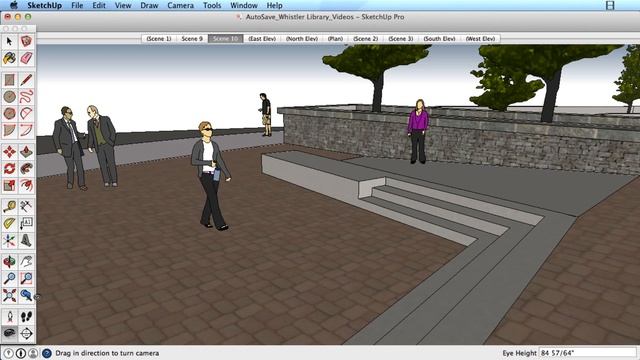
Task: Choose the Circle drawing tool
Action: click(x=9, y=97)
